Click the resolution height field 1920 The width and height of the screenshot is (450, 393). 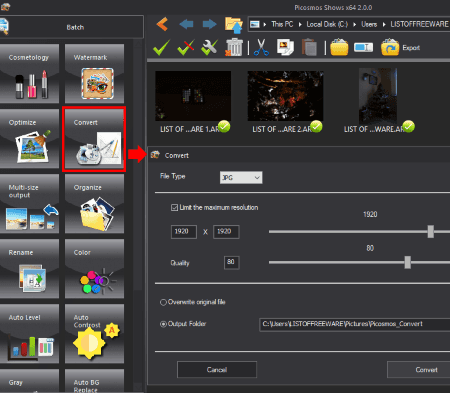[x=226, y=232]
